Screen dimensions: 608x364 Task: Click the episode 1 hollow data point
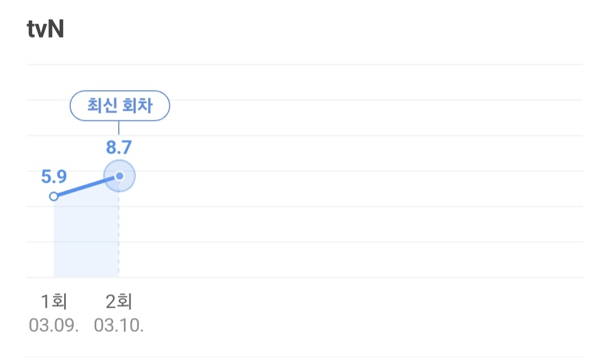click(54, 196)
